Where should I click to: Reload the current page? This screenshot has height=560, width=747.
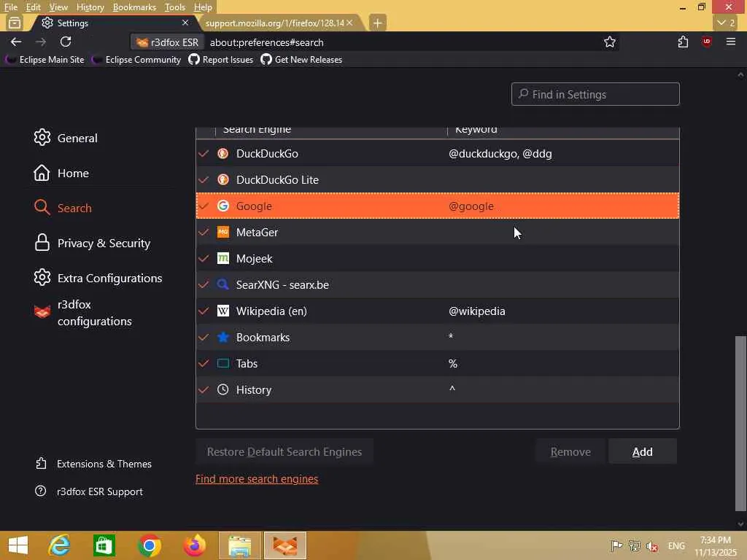coord(66,42)
